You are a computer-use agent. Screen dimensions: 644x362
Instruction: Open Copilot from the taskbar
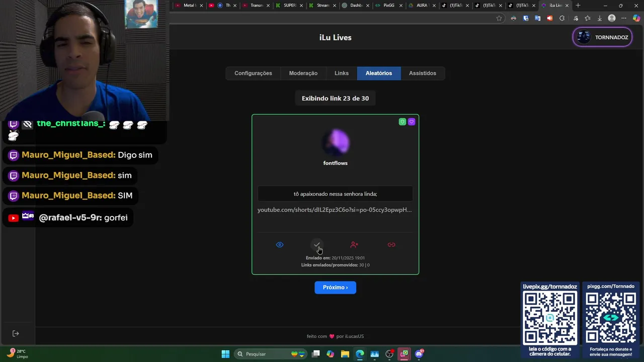(x=330, y=354)
